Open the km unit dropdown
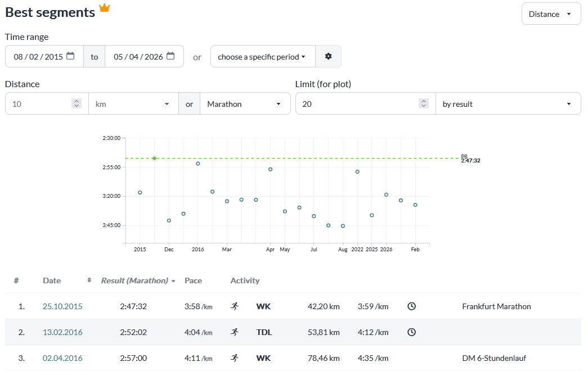 pyautogui.click(x=133, y=104)
